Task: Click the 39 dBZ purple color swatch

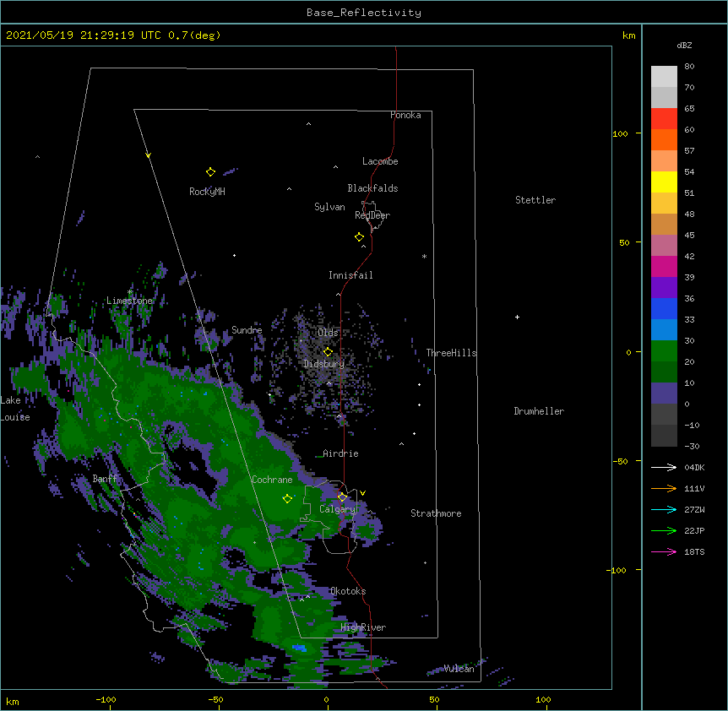Action: [x=664, y=288]
